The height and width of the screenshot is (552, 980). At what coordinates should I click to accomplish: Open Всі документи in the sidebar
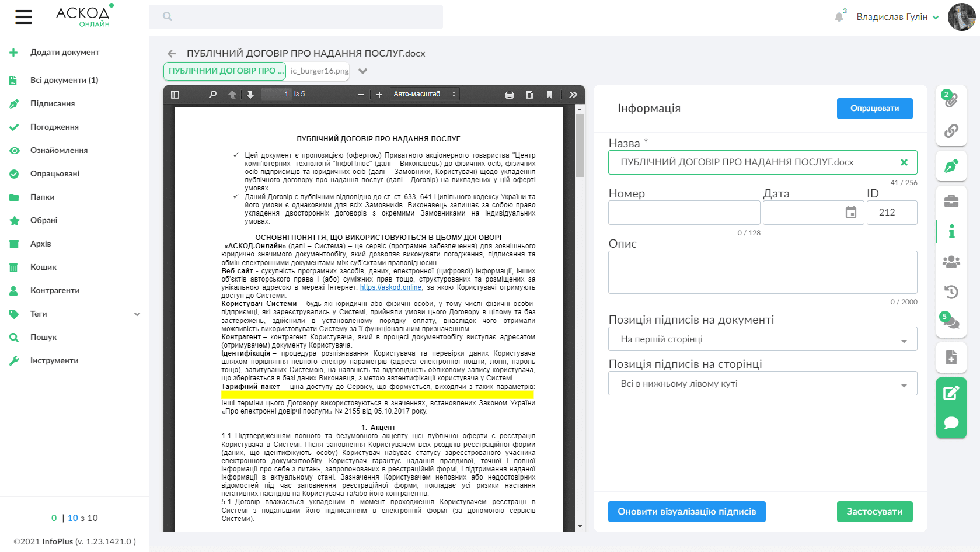click(64, 80)
